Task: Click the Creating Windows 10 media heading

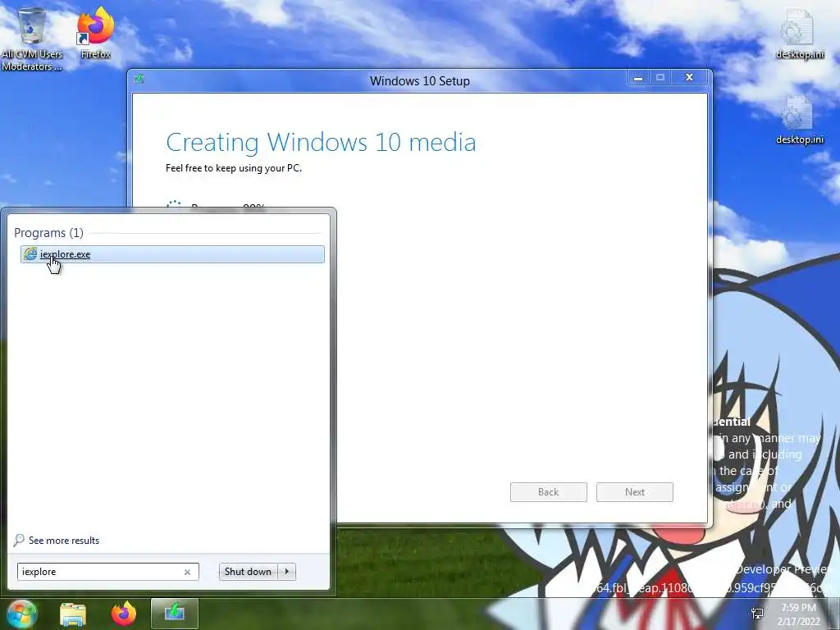Action: 321,143
